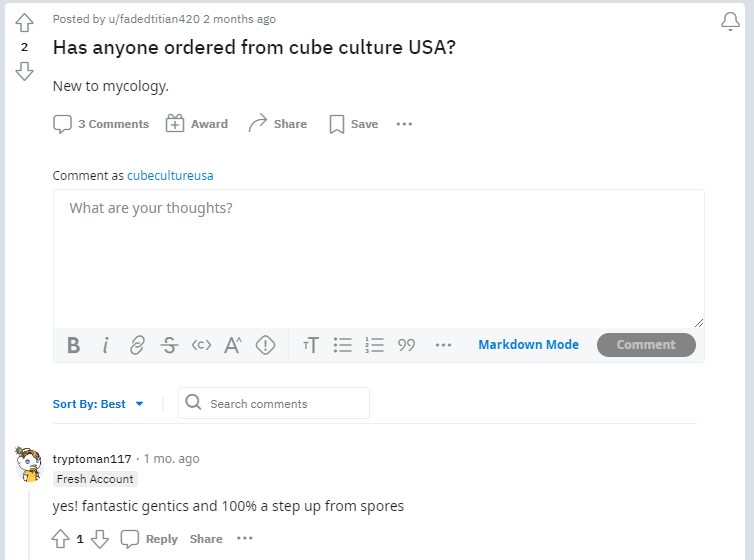754x560 pixels.
Task: Insert a numbered list
Action: [x=374, y=345]
